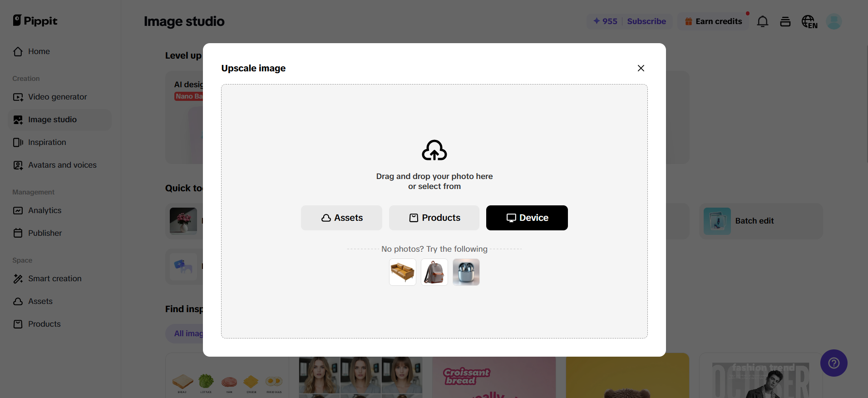Screen dimensions: 868x398
Task: Click the stacked layers icon in header
Action: [785, 21]
